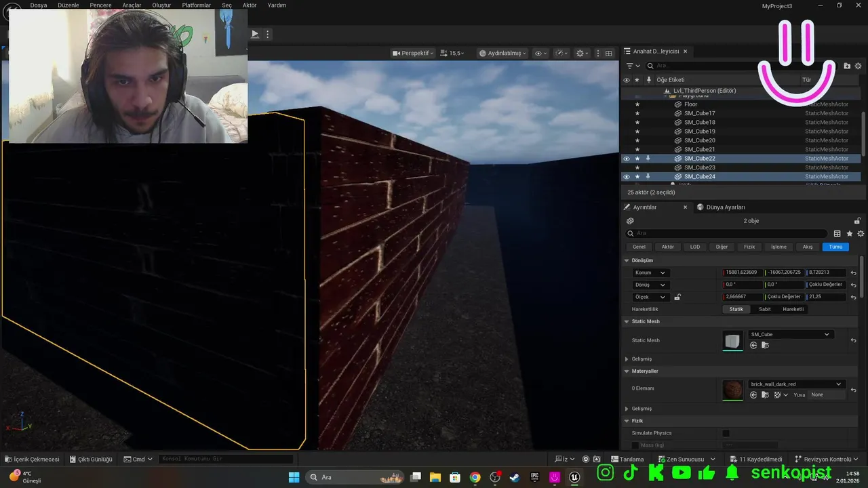
Task: Select Tümü filter button
Action: tap(835, 247)
